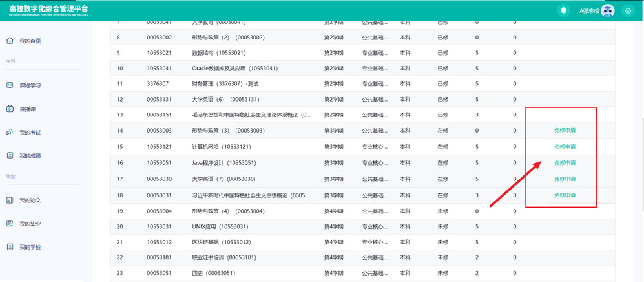Click 免修申请 for 大学英语（7）
644x282 pixels.
coord(565,179)
